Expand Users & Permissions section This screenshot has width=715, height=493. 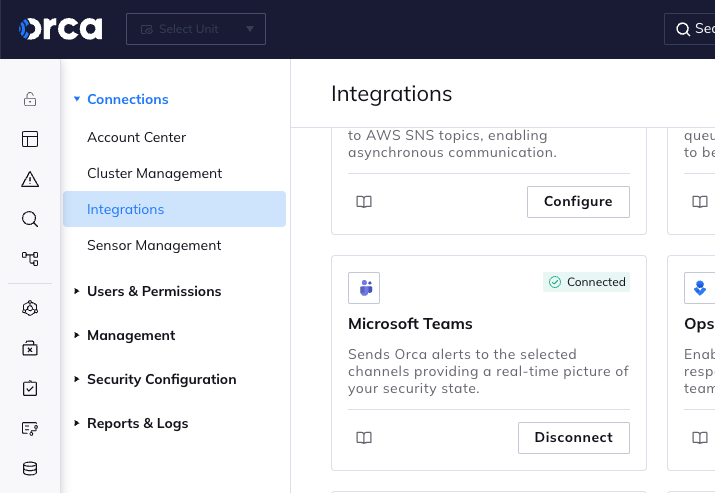point(148,291)
